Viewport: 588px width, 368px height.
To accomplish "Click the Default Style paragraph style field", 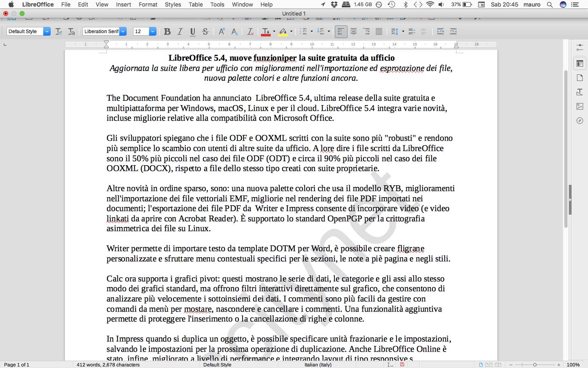I will (25, 31).
